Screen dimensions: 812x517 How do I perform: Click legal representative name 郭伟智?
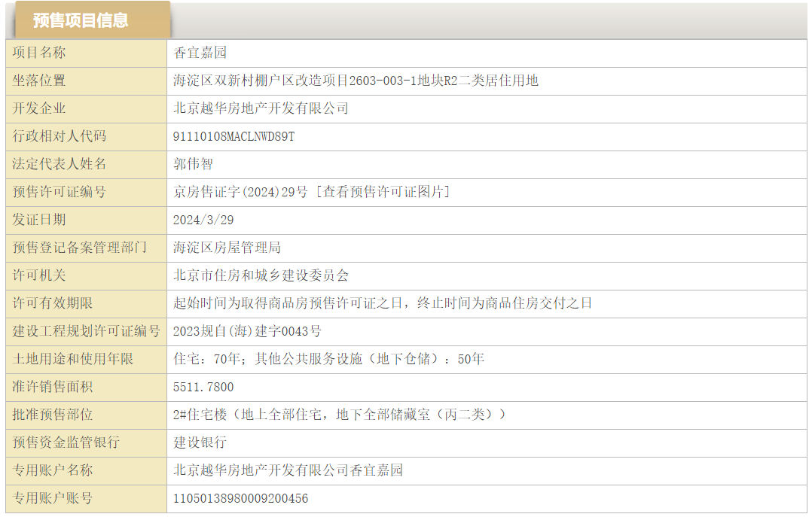pyautogui.click(x=193, y=164)
